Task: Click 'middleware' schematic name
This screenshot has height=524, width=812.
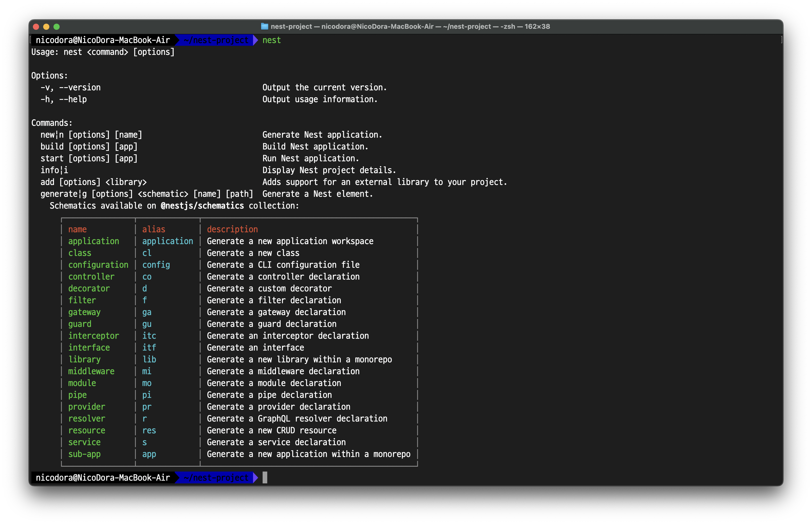Action: (x=91, y=372)
